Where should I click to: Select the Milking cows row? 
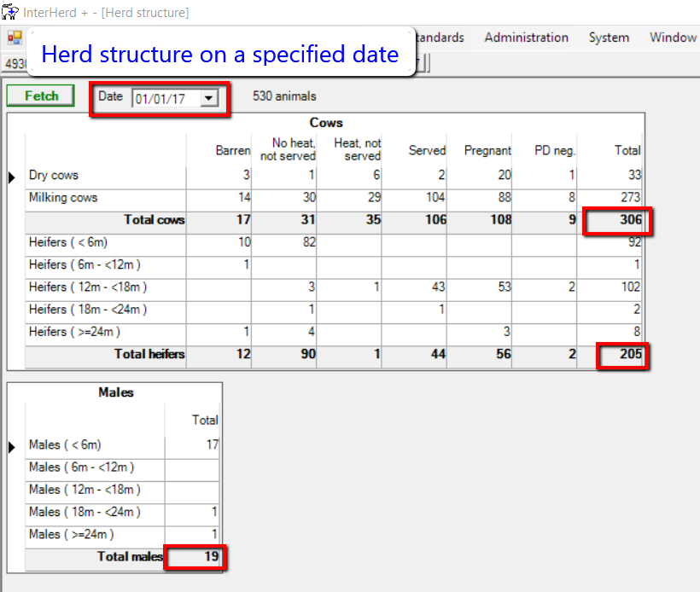click(x=63, y=198)
